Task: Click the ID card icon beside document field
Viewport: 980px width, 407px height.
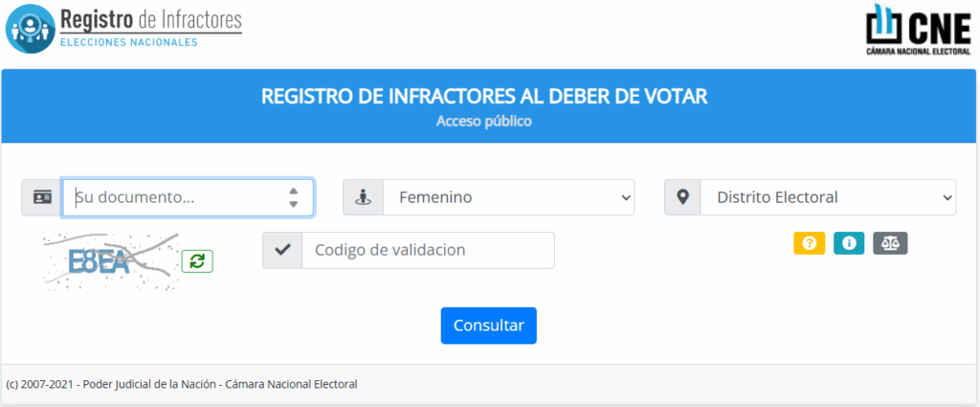Action: tap(42, 197)
